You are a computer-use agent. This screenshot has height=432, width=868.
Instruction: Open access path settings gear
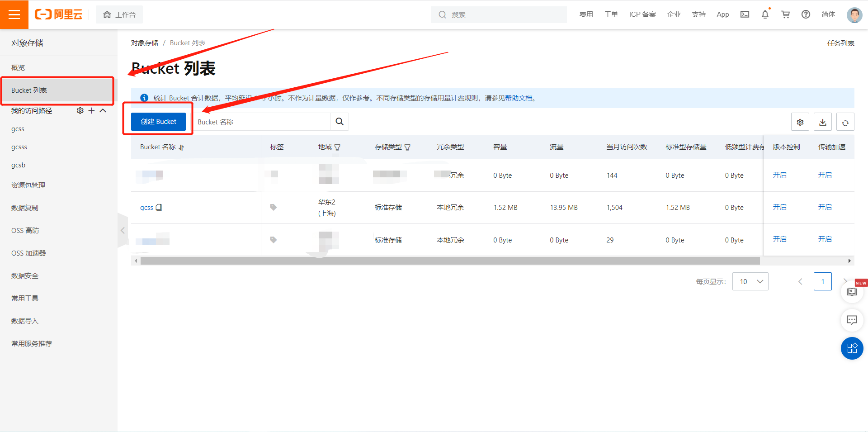[x=80, y=110]
